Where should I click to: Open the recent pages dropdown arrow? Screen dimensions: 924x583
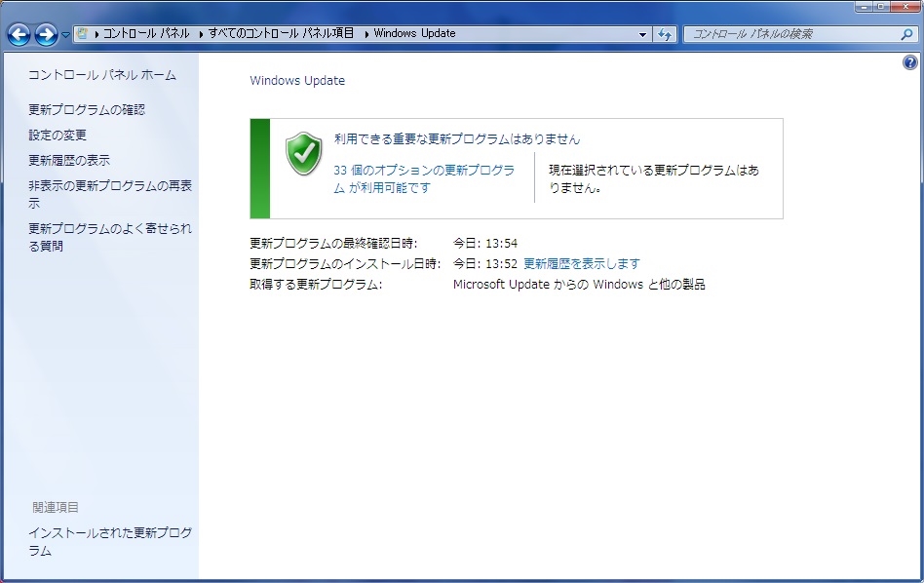click(x=65, y=35)
